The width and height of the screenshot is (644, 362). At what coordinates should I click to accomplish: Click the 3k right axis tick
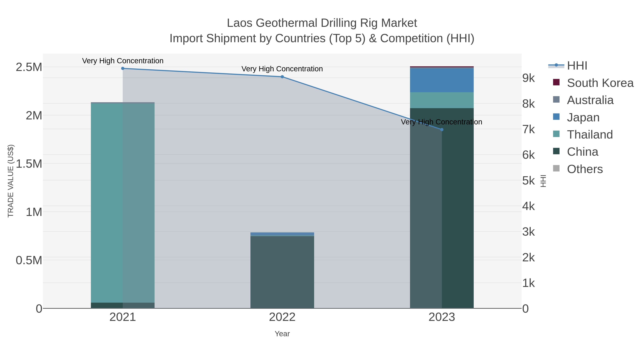[528, 232]
